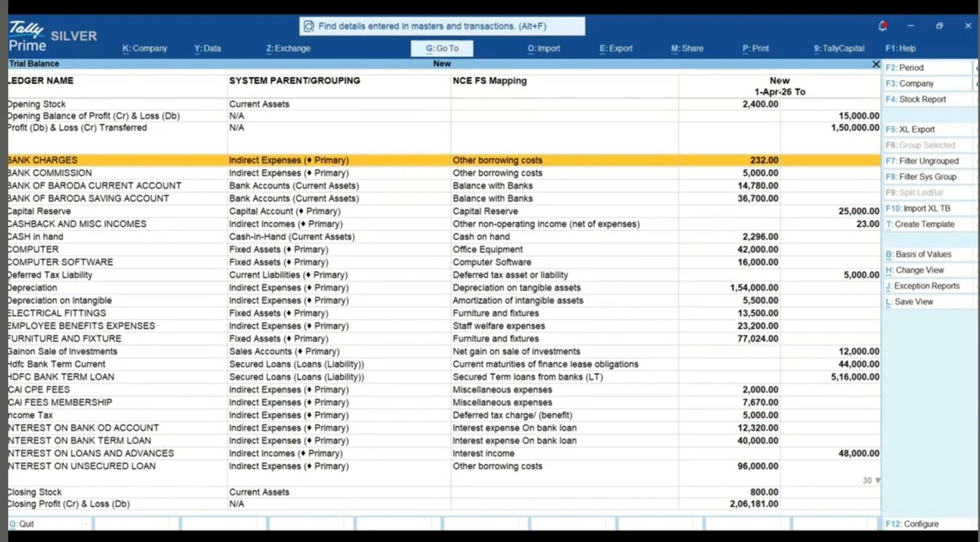This screenshot has width=980, height=542.
Task: Click F5: XL Export button
Action: pyautogui.click(x=929, y=129)
